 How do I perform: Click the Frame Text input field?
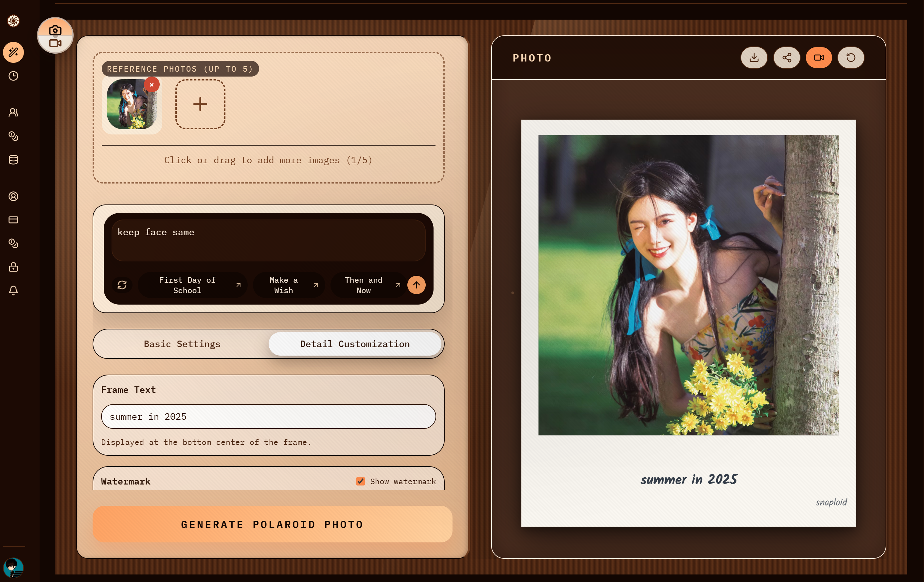click(268, 416)
